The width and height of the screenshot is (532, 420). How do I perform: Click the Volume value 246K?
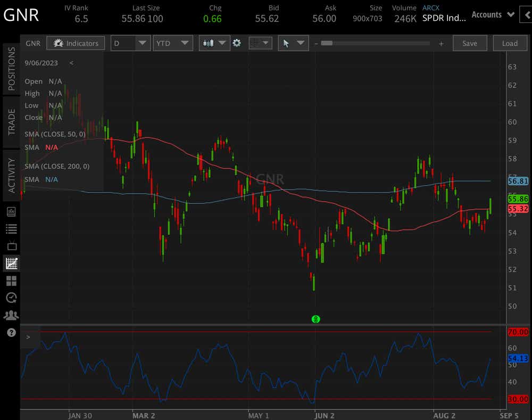pyautogui.click(x=405, y=19)
